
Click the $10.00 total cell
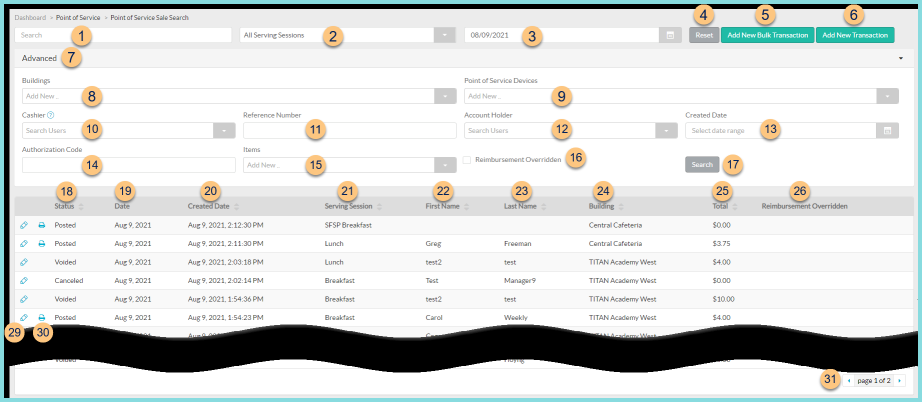(723, 299)
